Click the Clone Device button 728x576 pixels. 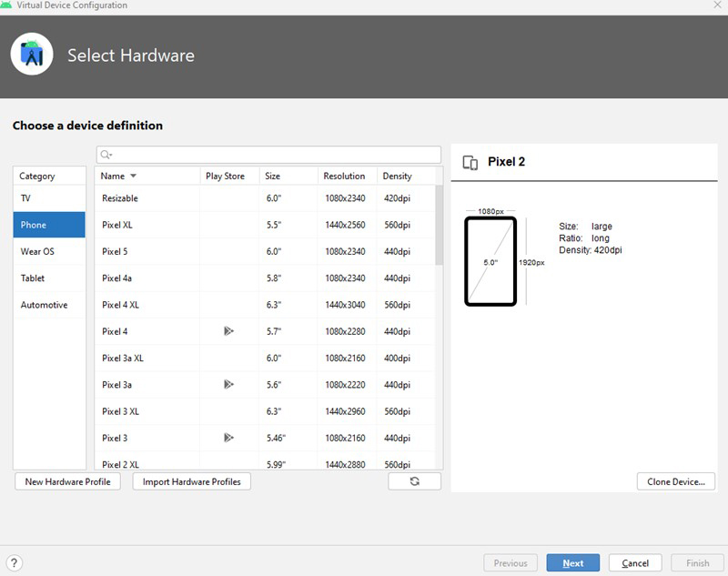(676, 481)
